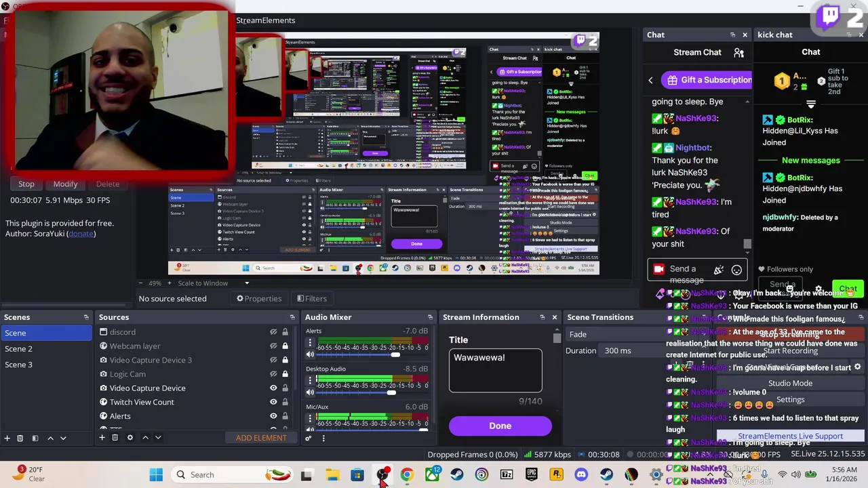Viewport: 868px width, 488px height.
Task: Open preview Scale to Window dropdown
Action: pyautogui.click(x=213, y=283)
